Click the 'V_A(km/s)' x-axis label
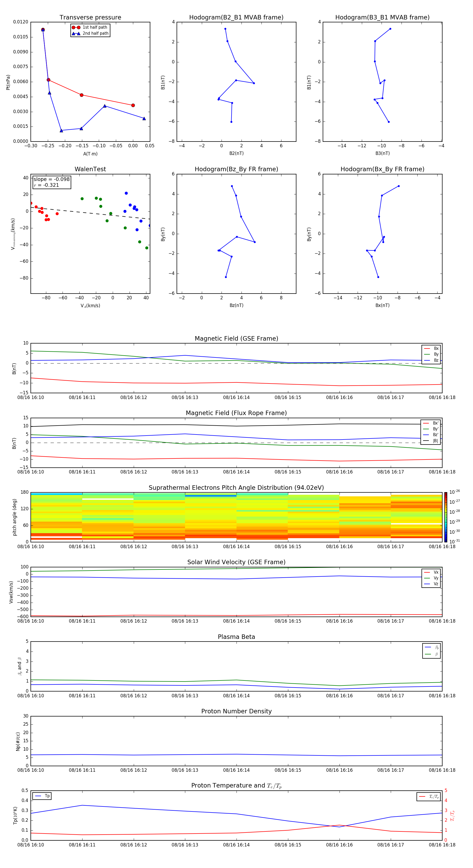 [x=90, y=306]
